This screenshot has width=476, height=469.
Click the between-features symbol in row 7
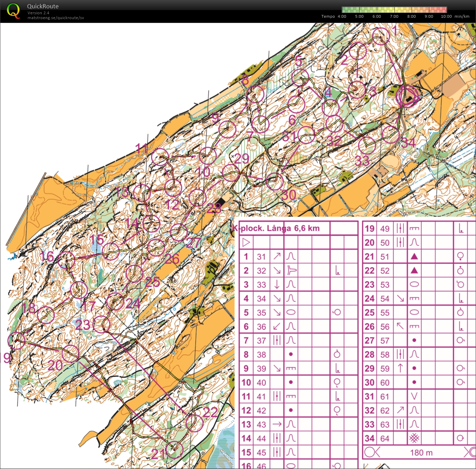277,341
